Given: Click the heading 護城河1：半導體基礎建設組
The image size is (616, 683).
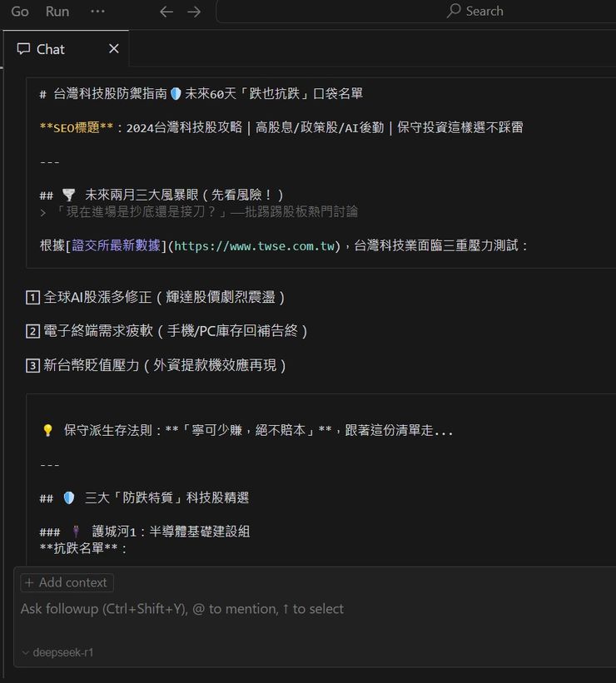Looking at the screenshot, I should pyautogui.click(x=171, y=532).
